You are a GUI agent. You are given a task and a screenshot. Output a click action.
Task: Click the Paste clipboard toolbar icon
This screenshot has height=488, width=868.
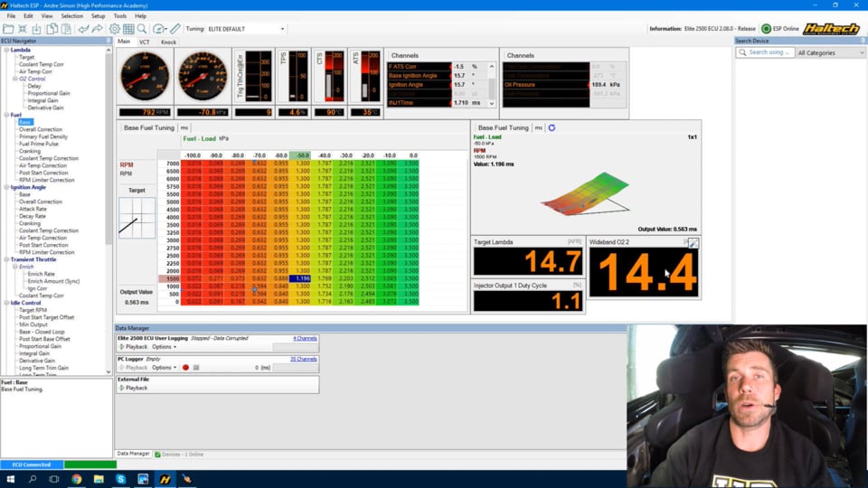coord(66,29)
